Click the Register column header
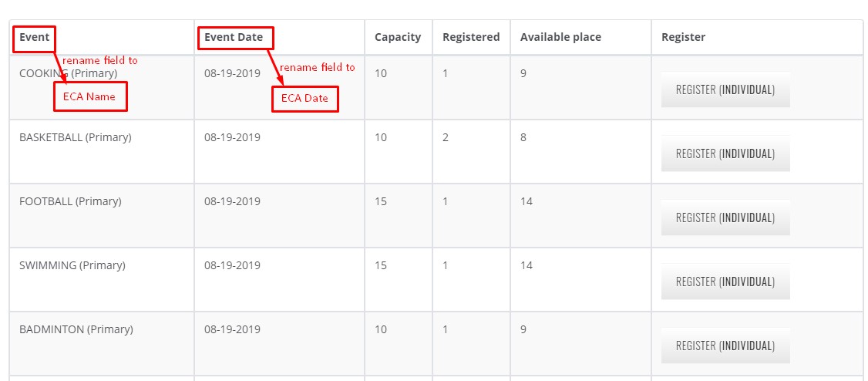868x381 pixels. [x=683, y=37]
